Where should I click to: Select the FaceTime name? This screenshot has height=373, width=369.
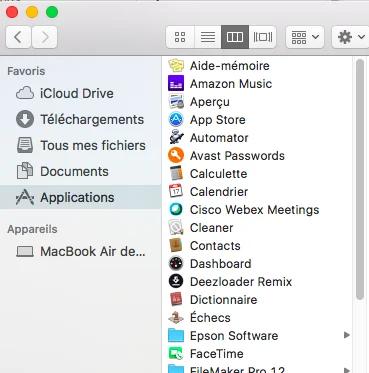click(x=217, y=354)
